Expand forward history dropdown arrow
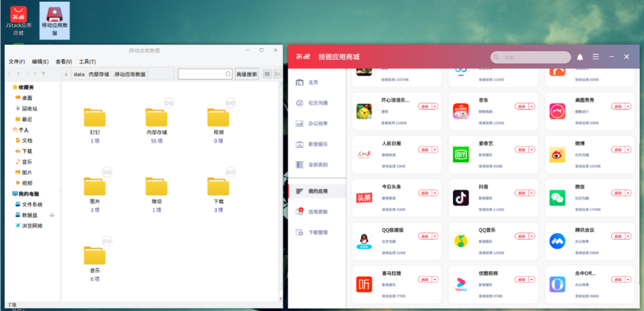644x311 pixels. [35, 74]
